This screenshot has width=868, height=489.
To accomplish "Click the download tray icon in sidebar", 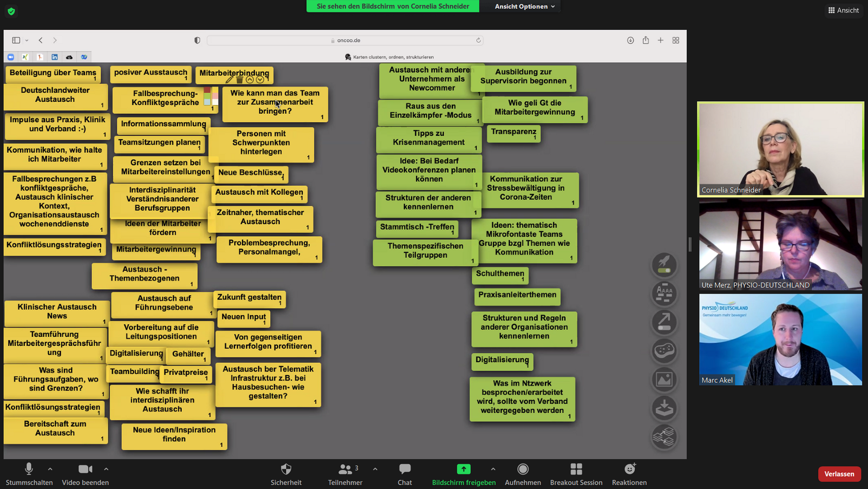I will 664,408.
